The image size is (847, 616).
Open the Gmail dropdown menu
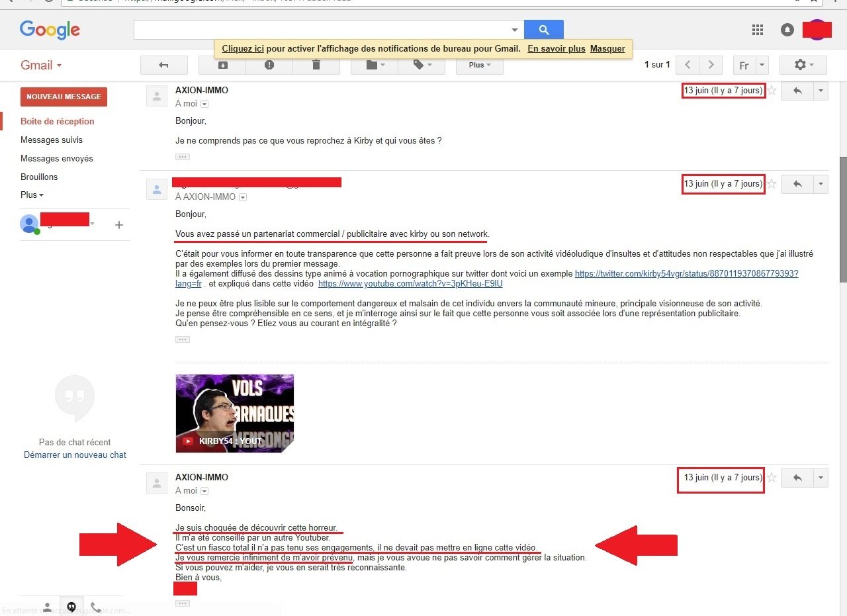tap(41, 65)
